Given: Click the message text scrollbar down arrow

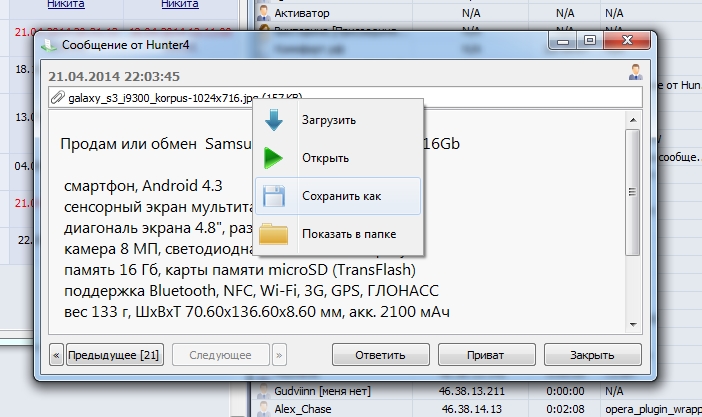Looking at the screenshot, I should click(631, 324).
